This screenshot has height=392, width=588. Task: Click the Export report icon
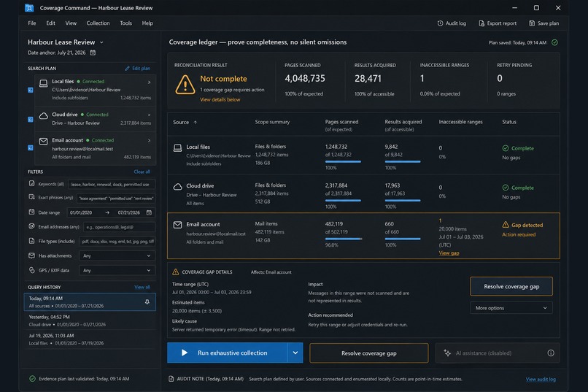481,23
